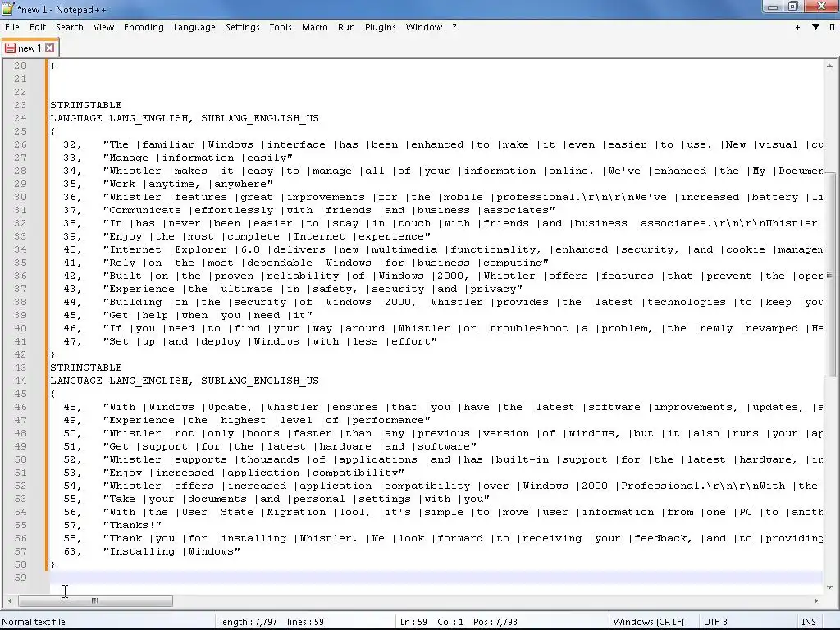Click the first 'STRINGTABLE' text on line 23

[x=86, y=105]
